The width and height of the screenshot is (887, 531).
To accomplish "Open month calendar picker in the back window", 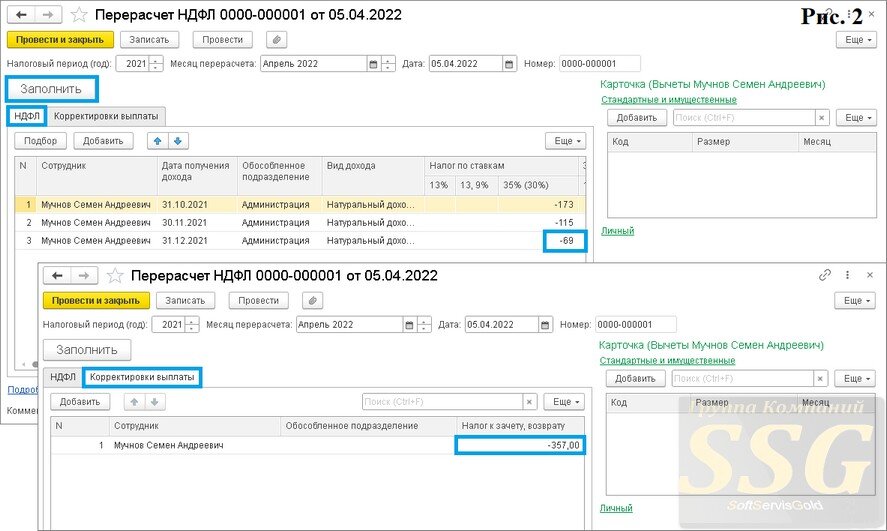I will click(373, 64).
